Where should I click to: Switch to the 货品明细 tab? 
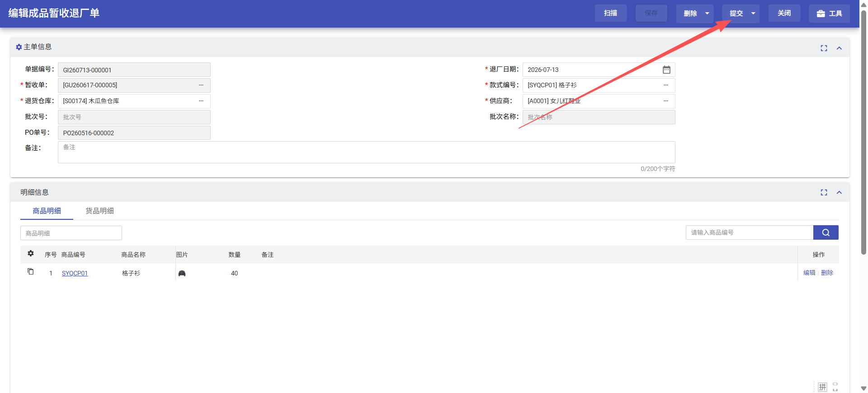[x=100, y=211]
